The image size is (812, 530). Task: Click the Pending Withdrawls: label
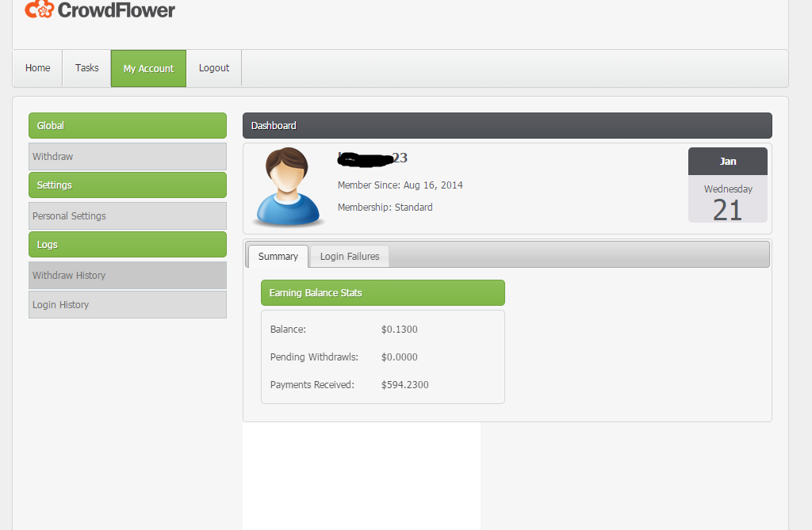(314, 357)
